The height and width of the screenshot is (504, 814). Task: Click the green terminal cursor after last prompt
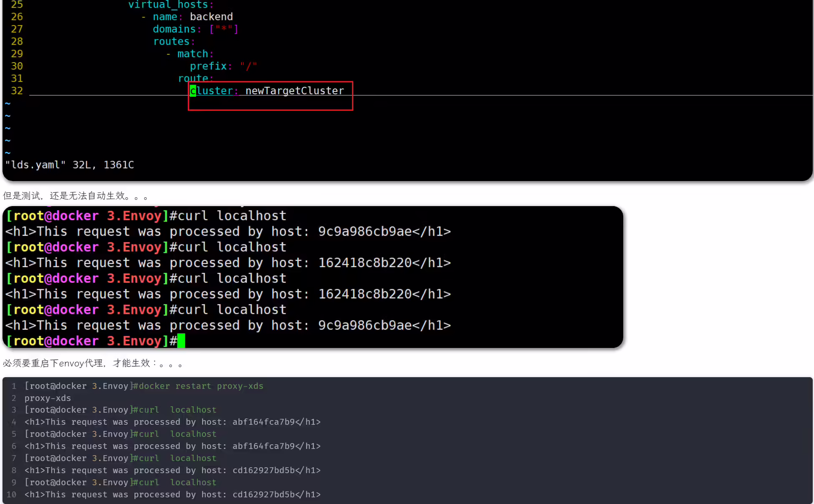pyautogui.click(x=181, y=340)
